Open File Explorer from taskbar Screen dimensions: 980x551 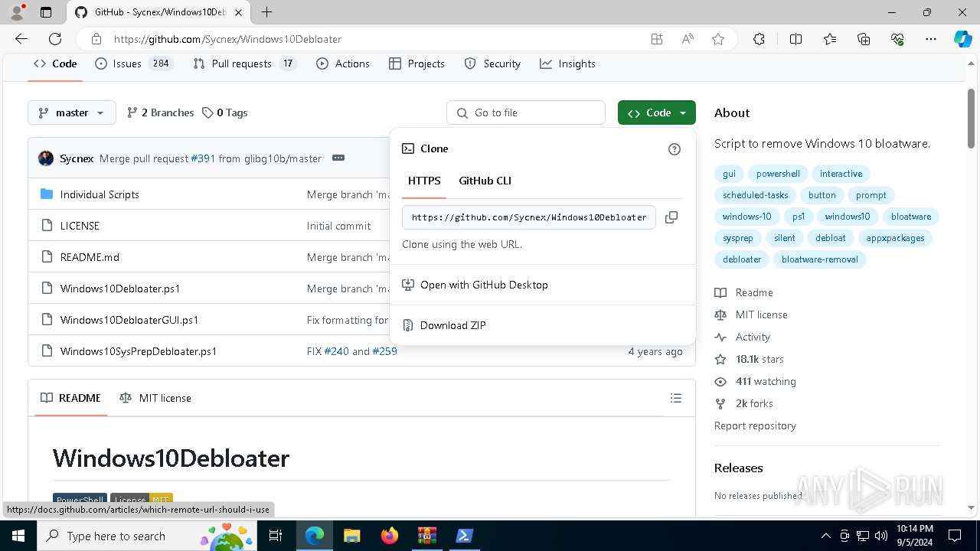click(x=351, y=536)
